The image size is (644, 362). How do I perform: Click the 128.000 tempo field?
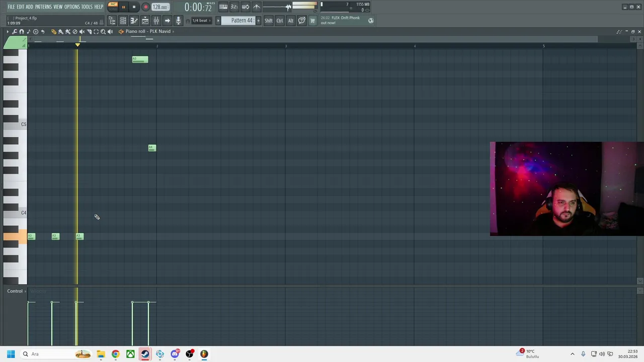160,7
